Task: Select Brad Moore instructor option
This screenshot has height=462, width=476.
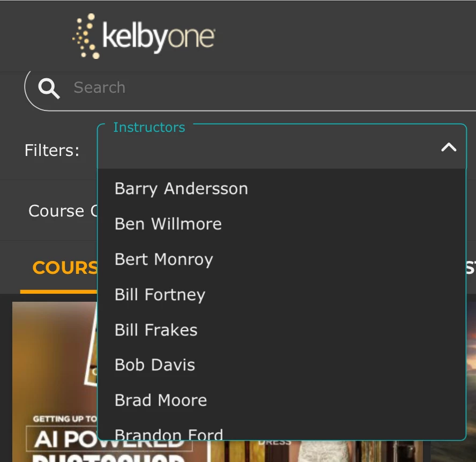Action: pos(282,400)
